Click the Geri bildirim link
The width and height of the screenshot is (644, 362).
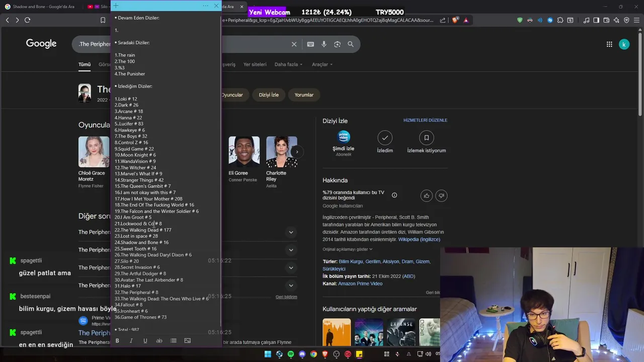286,297
